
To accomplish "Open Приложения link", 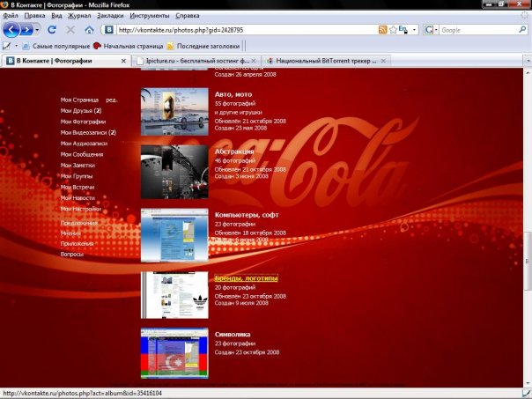I will pyautogui.click(x=77, y=244).
